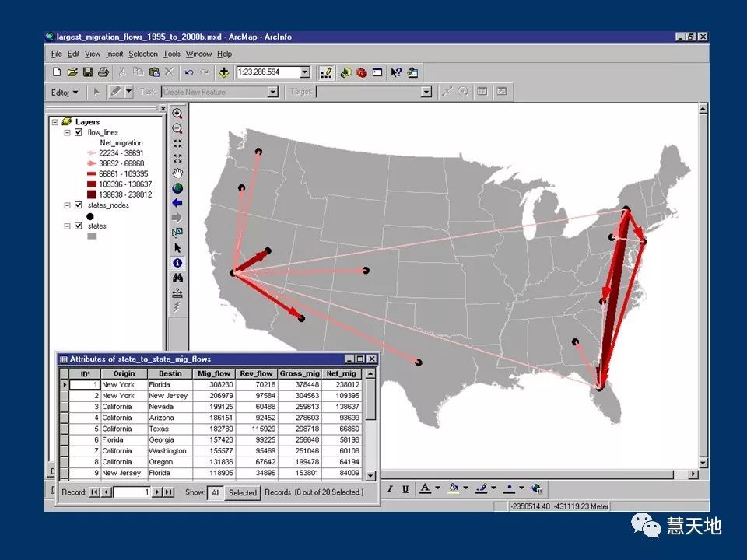Click the Add Data button in toolbar
The image size is (747, 560).
pyautogui.click(x=224, y=72)
